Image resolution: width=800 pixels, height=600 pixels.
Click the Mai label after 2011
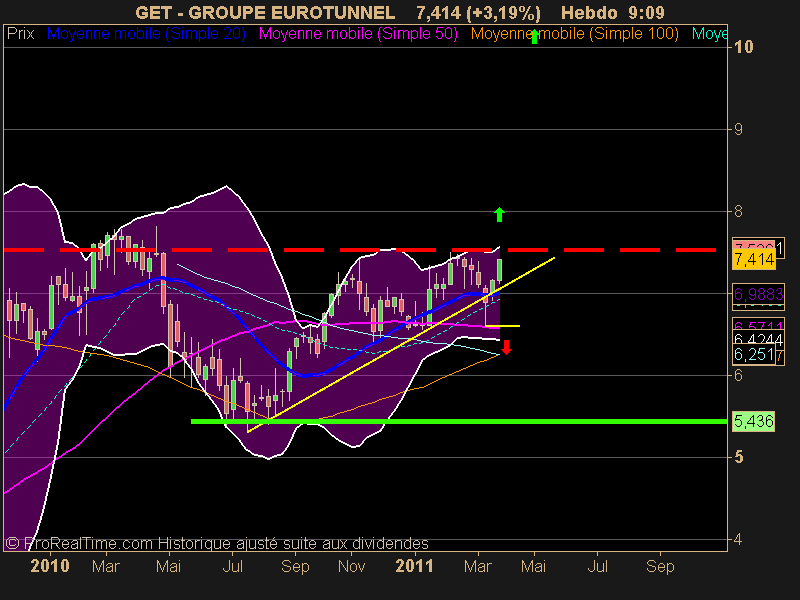click(x=534, y=566)
